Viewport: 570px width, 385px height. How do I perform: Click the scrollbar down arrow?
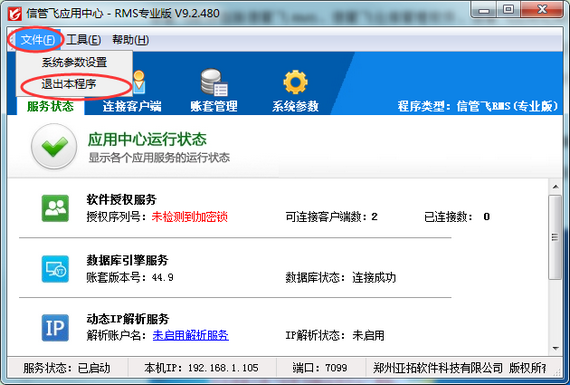[x=555, y=348]
